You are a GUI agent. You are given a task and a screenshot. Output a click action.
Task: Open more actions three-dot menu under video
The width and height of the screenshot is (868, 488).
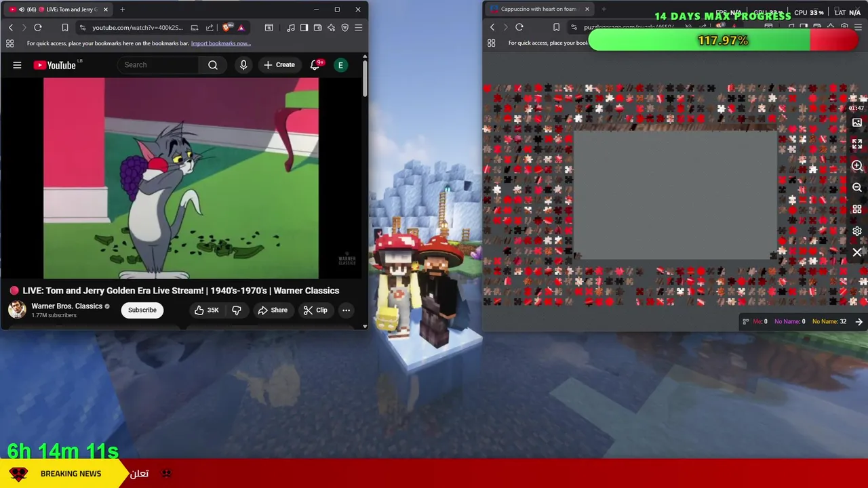coord(346,310)
